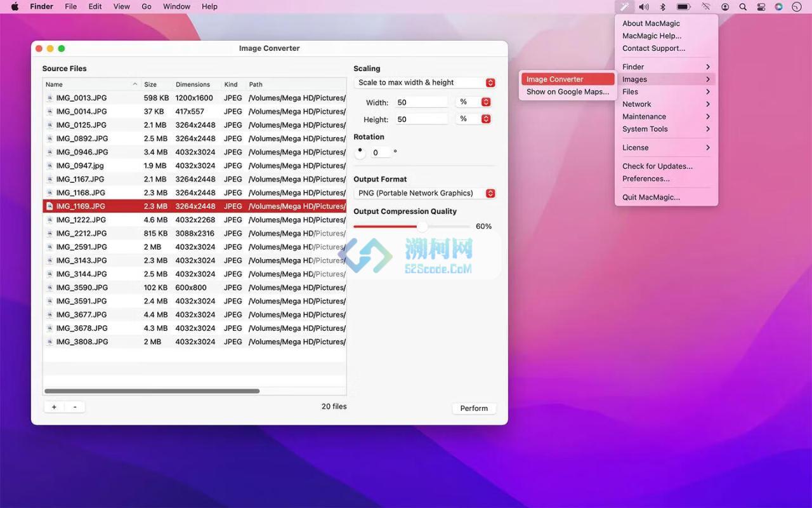Click the clock icon at menu bar end
Image resolution: width=812 pixels, height=508 pixels.
click(797, 7)
